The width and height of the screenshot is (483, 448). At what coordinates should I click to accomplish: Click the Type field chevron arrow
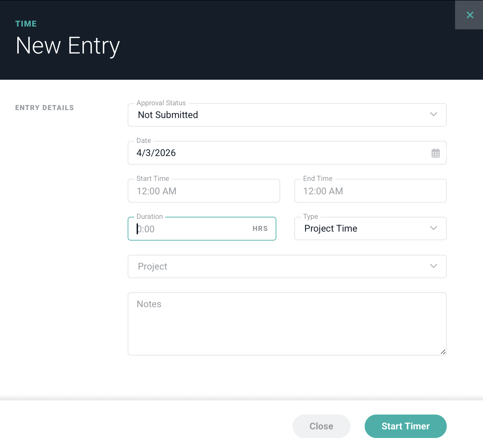point(434,228)
